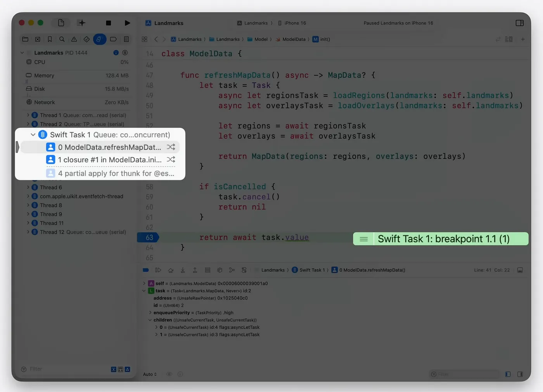Open the Test navigator diamond icon
Image resolution: width=543 pixels, height=392 pixels.
coord(86,39)
